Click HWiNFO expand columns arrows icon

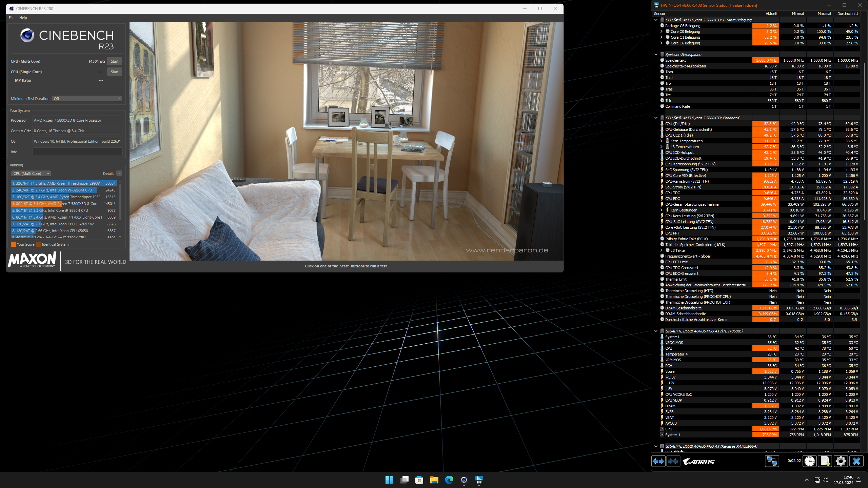pyautogui.click(x=658, y=461)
